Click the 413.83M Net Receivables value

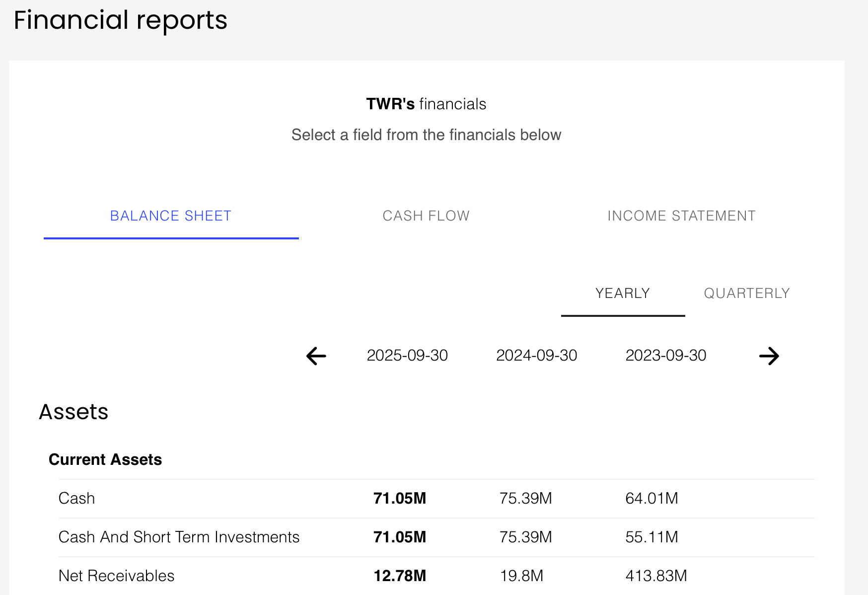tap(656, 576)
